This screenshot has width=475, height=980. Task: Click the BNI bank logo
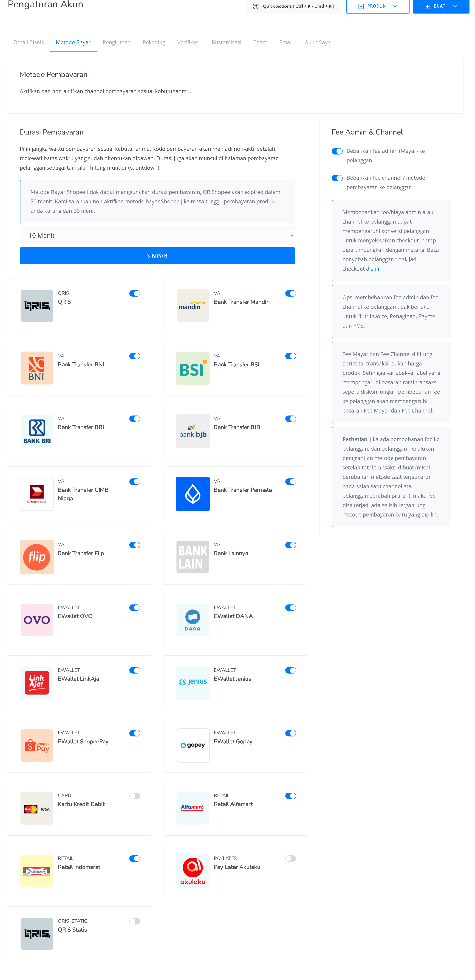pos(37,368)
